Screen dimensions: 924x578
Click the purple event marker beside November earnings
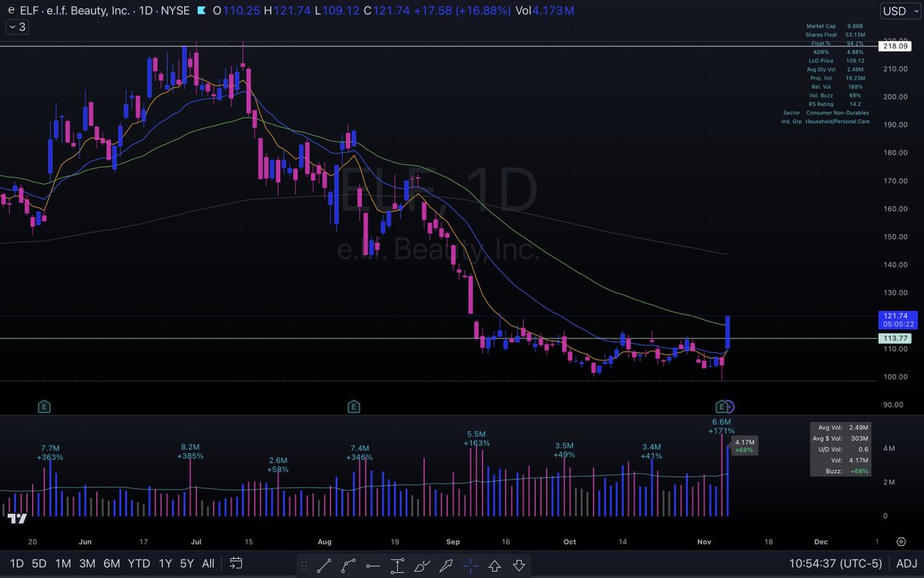pyautogui.click(x=730, y=405)
